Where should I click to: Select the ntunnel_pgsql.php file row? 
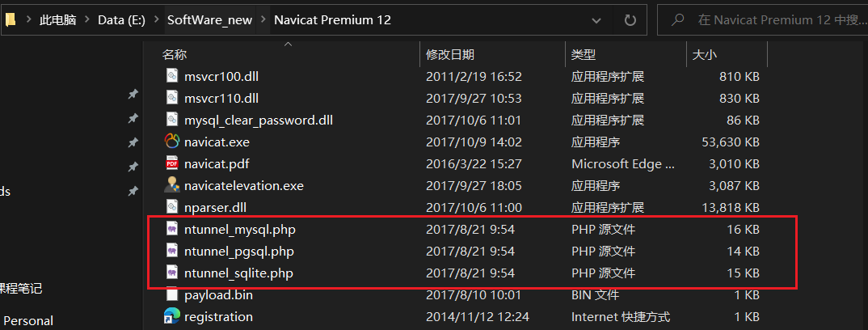[x=239, y=252]
